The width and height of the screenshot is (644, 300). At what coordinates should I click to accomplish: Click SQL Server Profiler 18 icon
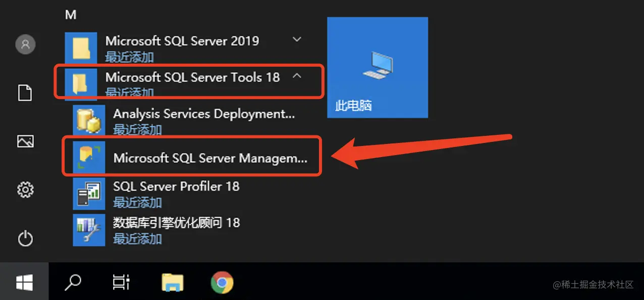pyautogui.click(x=89, y=193)
